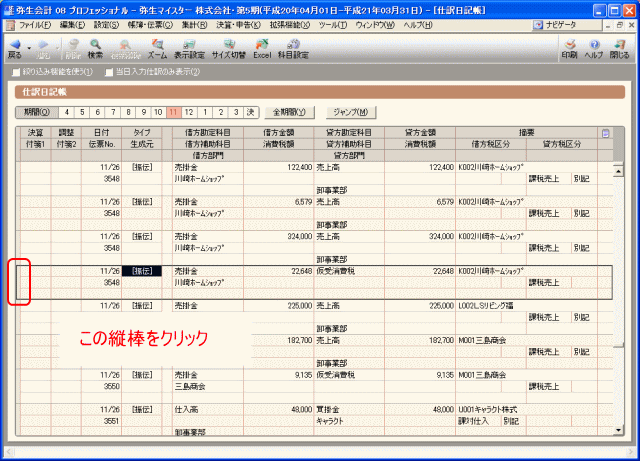Click the 戻る back arrow icon
This screenshot has width=640, height=461.
(x=15, y=45)
